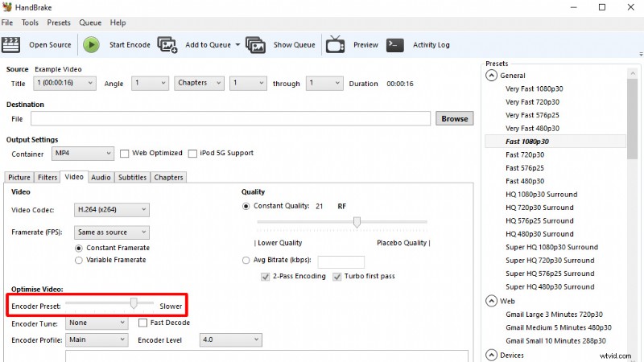Select the Avg Bitrate (kbps) radio button
The width and height of the screenshot is (644, 362).
[x=246, y=260]
